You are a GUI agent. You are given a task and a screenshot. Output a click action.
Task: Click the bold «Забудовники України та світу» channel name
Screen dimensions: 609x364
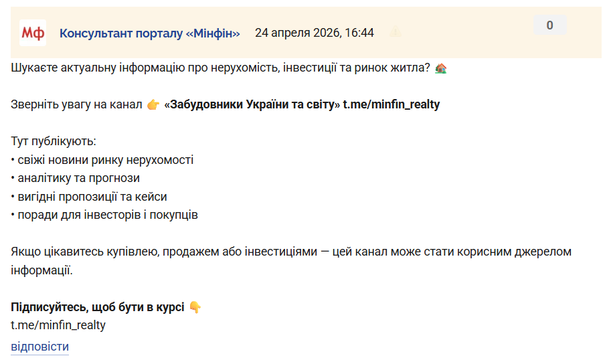click(252, 105)
